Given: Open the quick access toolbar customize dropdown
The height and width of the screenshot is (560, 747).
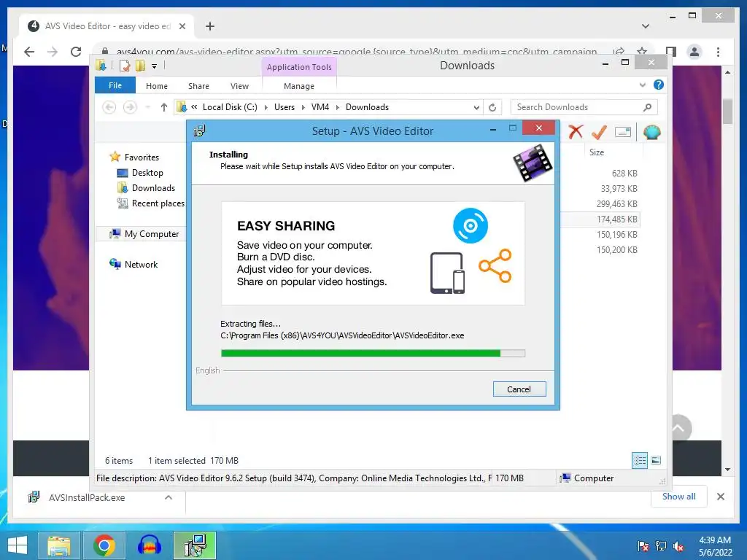Looking at the screenshot, I should coord(155,66).
